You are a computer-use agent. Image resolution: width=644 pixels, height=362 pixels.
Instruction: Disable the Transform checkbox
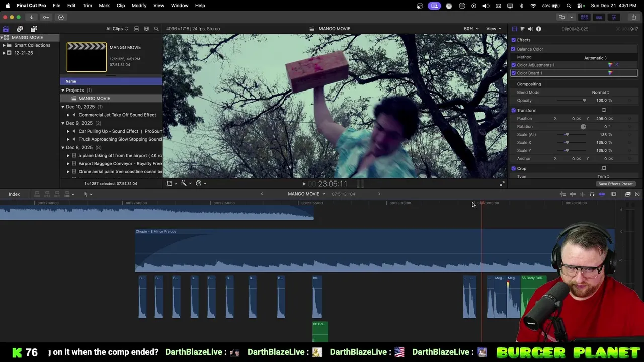(x=513, y=111)
